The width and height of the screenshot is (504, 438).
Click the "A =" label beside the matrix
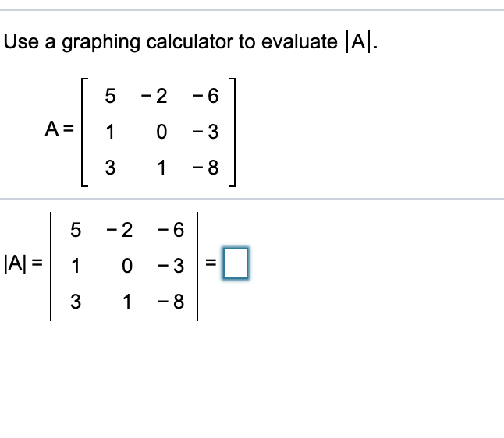pyautogui.click(x=59, y=129)
